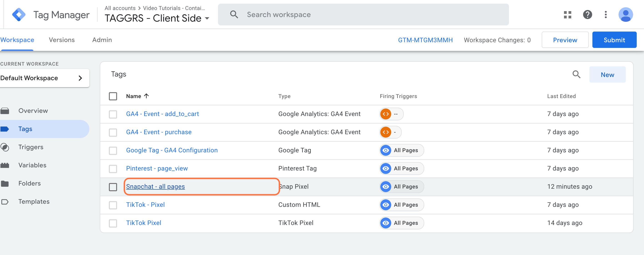Open Variables in the sidebar
644x255 pixels.
click(x=32, y=165)
